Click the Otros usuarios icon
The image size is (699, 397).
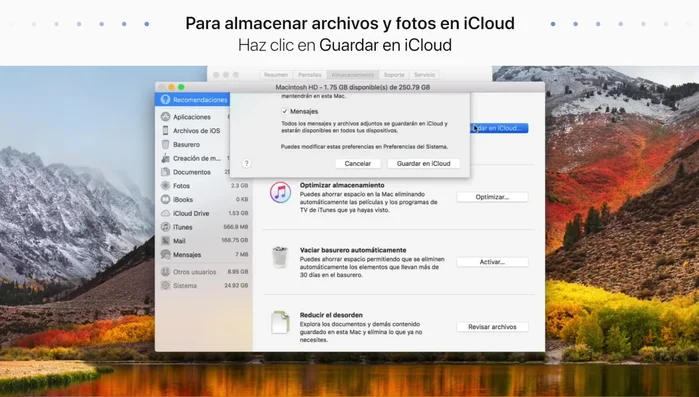(165, 271)
